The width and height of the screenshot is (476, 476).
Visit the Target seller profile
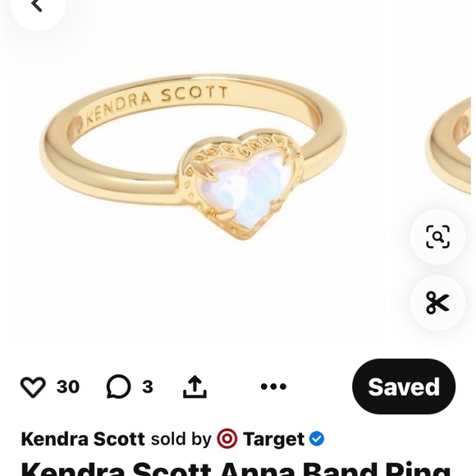[273, 439]
